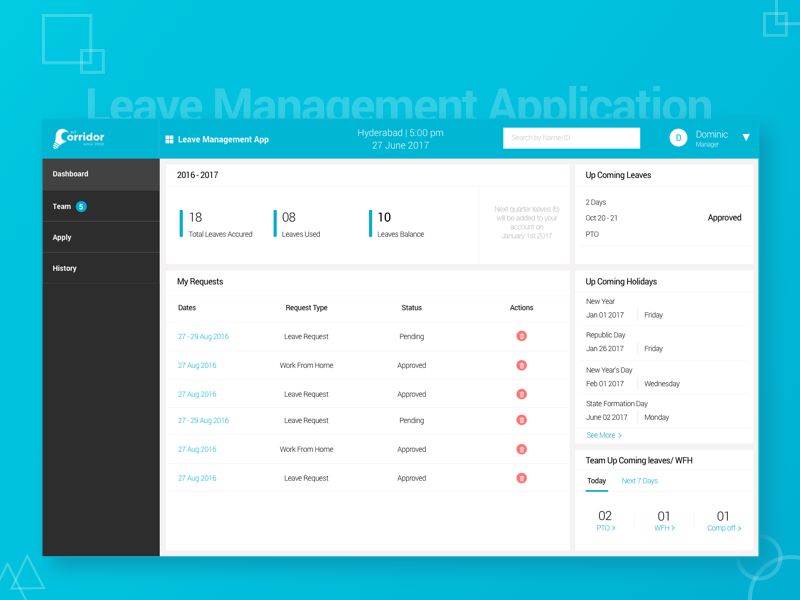Image resolution: width=800 pixels, height=600 pixels.
Task: Delete the pending 27-29 Aug 2016 first request
Action: pyautogui.click(x=521, y=336)
